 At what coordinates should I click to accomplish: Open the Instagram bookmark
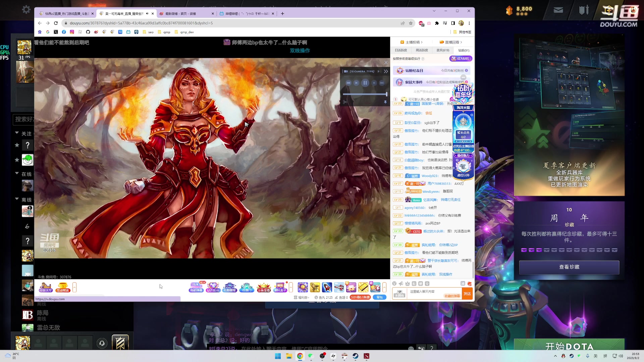tap(72, 32)
